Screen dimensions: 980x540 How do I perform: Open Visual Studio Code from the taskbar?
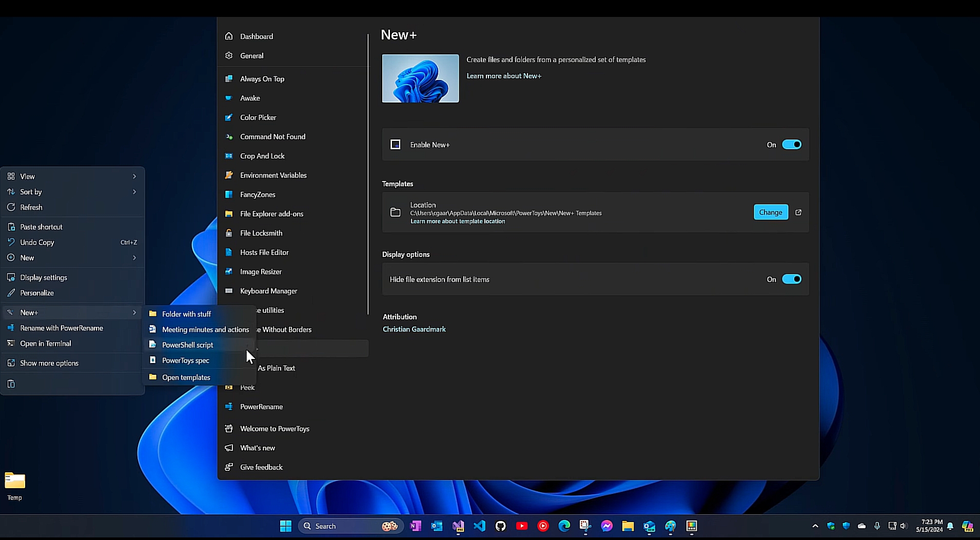click(479, 526)
